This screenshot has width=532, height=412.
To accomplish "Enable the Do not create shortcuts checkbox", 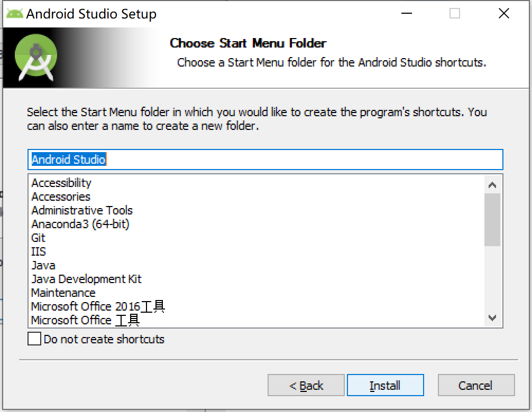I will click(x=34, y=339).
